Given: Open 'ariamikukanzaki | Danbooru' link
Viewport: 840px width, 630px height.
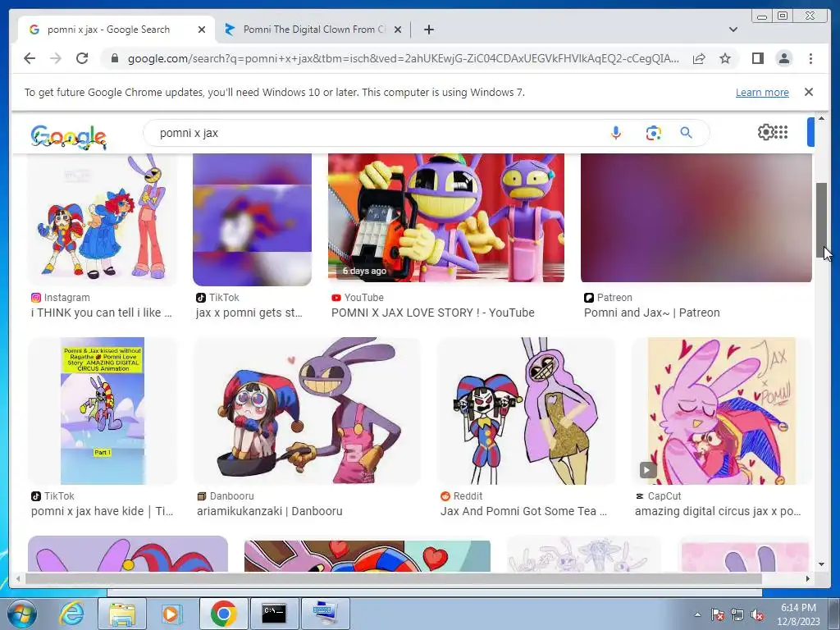Looking at the screenshot, I should pyautogui.click(x=269, y=511).
